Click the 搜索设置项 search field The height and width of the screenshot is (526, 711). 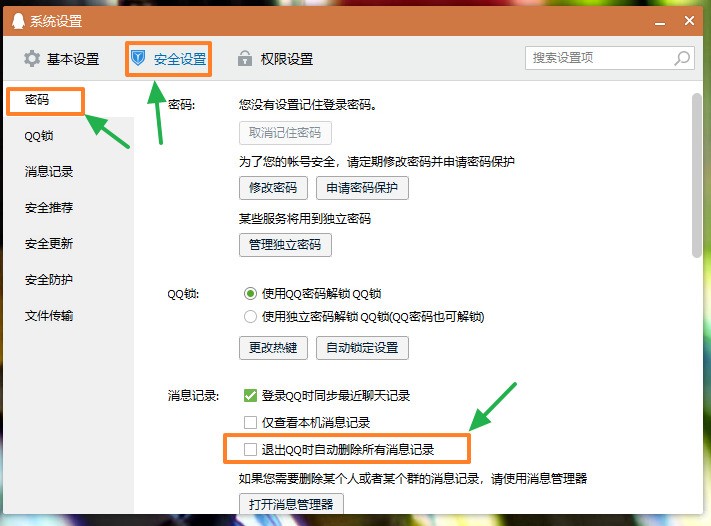click(x=609, y=58)
